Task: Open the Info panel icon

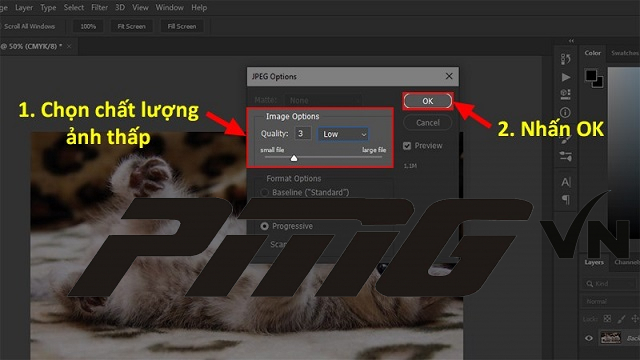Action: [566, 112]
